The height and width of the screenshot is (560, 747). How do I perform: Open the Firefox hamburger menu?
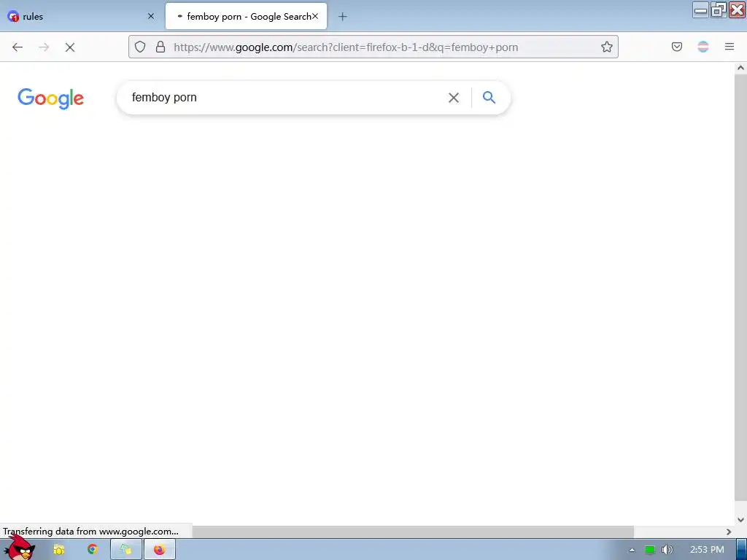pyautogui.click(x=729, y=47)
